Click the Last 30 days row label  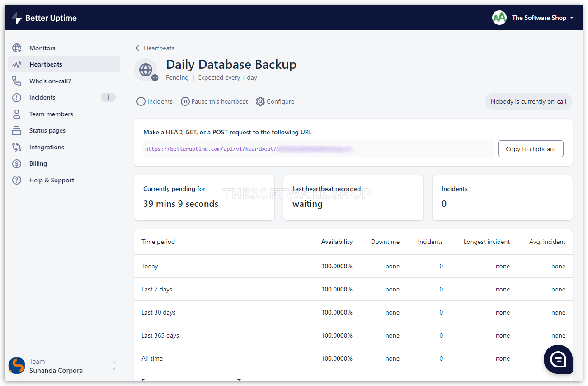click(158, 312)
